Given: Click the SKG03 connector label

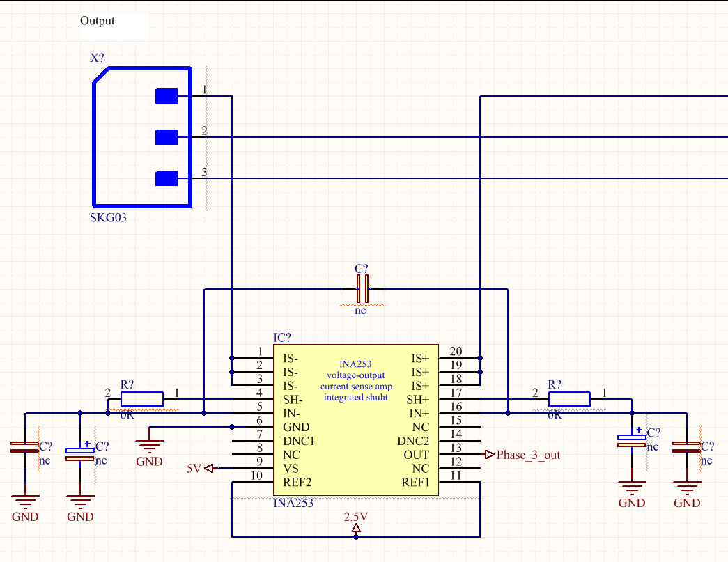Looking at the screenshot, I should 108,218.
